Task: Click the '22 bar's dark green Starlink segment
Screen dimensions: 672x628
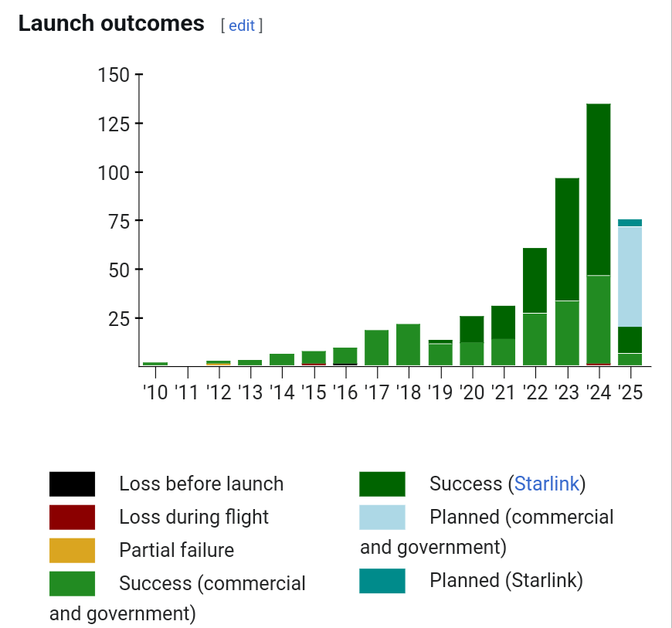Action: coord(535,280)
